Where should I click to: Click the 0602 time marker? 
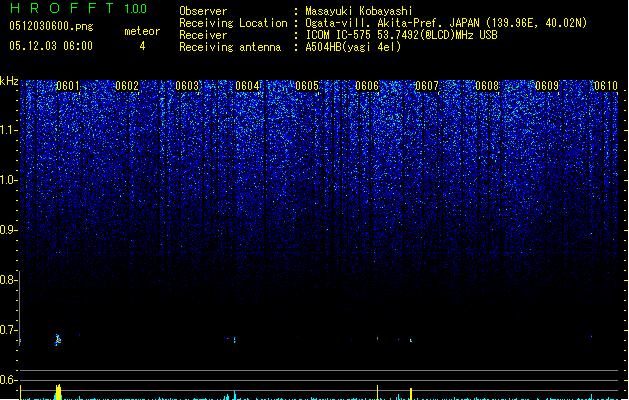pos(127,86)
